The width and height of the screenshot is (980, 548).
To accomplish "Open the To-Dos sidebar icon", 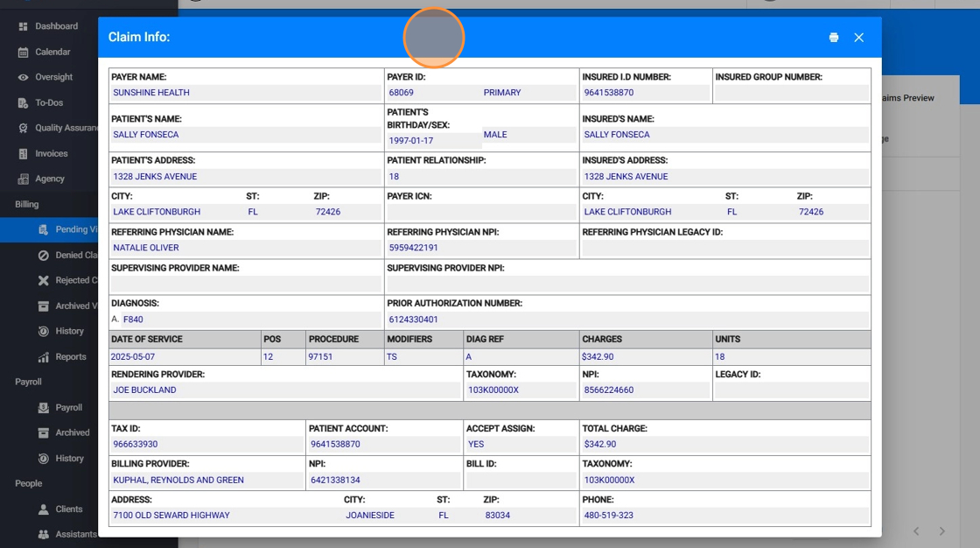I will pos(23,102).
